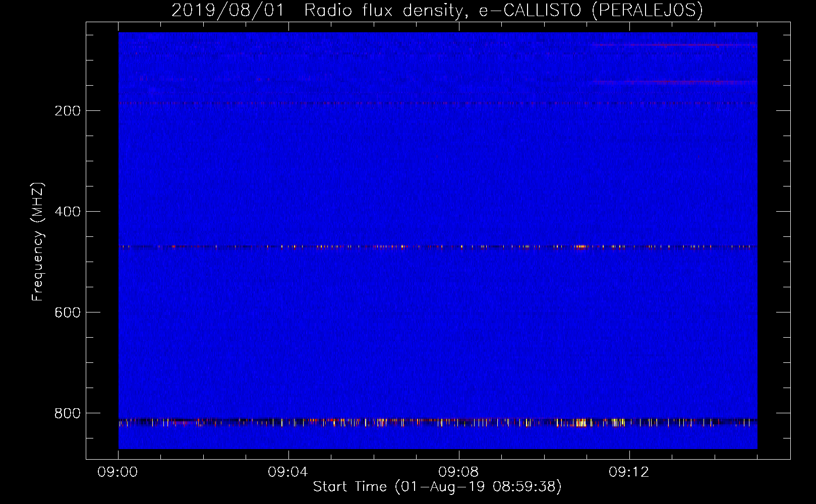Click the '200' frequency tick label

[x=68, y=111]
